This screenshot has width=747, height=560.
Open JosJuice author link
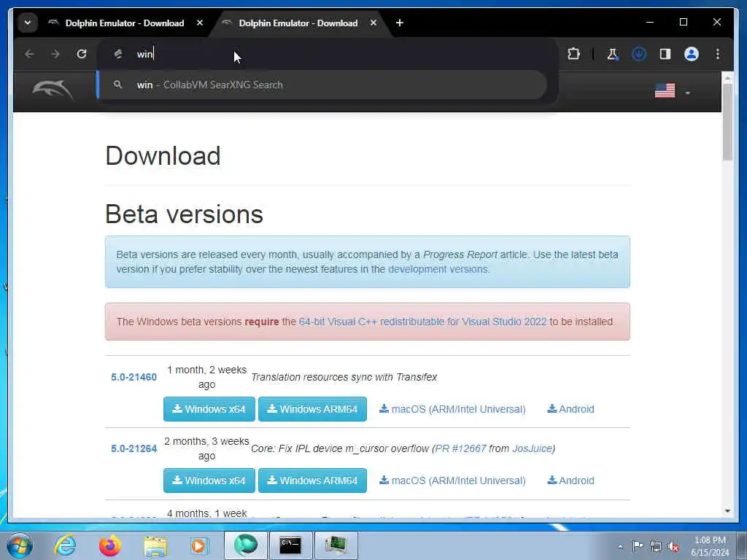[x=532, y=448]
